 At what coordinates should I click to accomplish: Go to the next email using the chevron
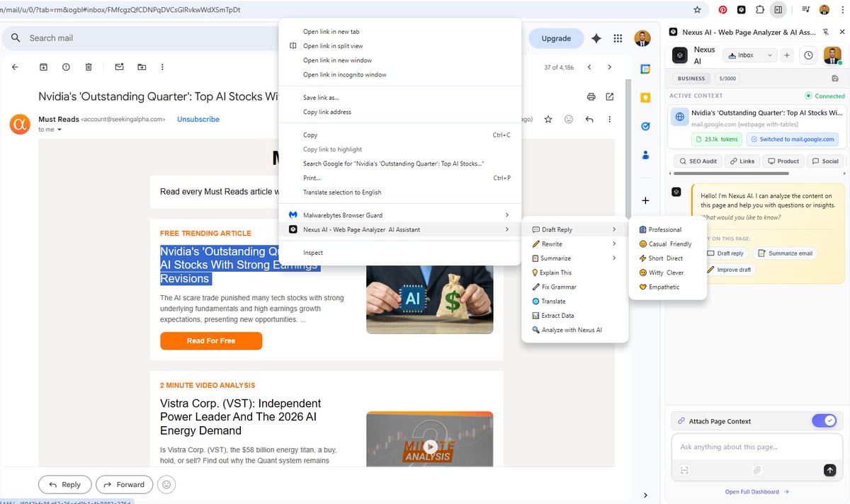coord(609,67)
